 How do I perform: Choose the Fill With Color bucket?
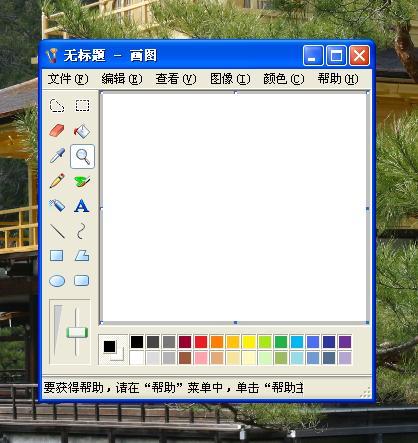point(82,131)
